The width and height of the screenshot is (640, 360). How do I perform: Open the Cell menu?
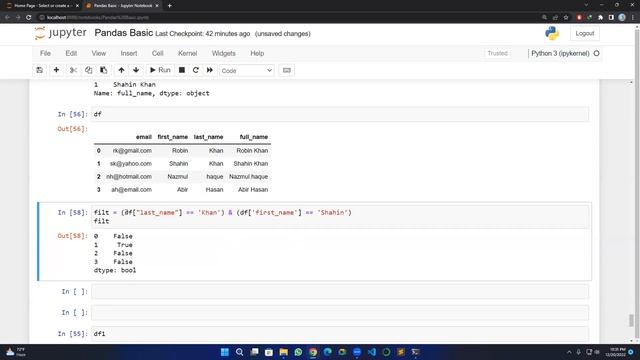pyautogui.click(x=158, y=53)
